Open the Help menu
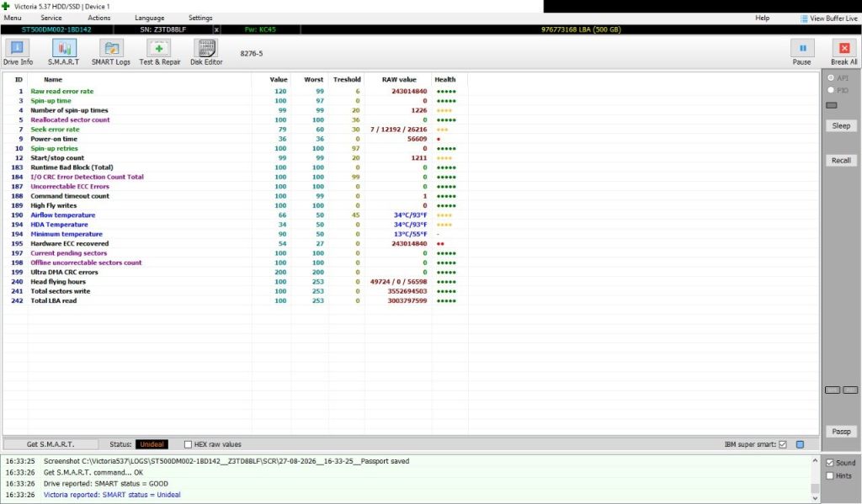The height and width of the screenshot is (504, 862). point(763,19)
